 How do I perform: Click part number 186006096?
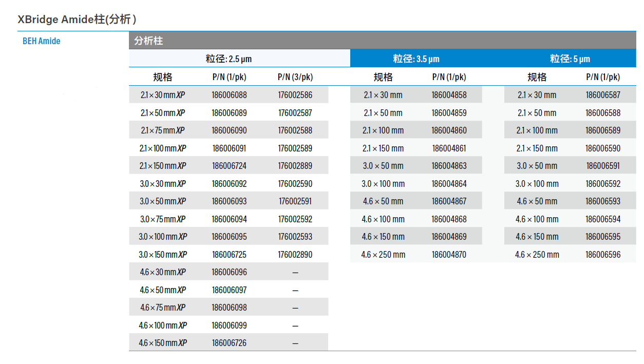point(229,272)
